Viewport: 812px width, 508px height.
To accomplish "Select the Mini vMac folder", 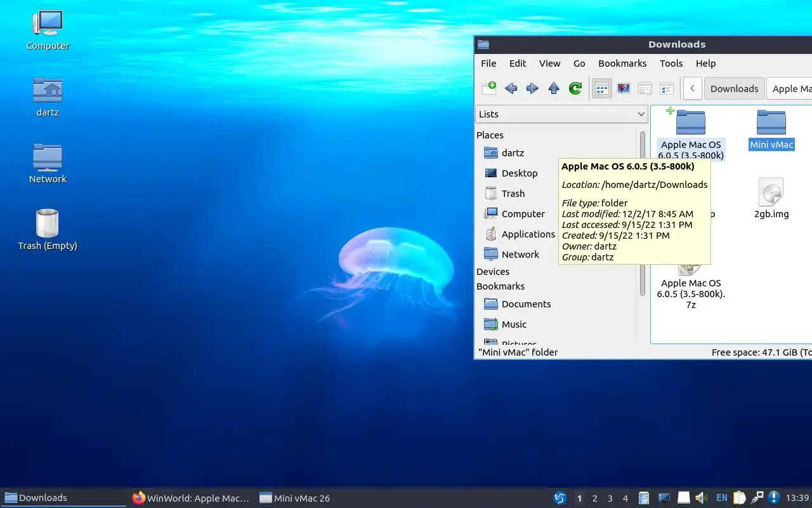I will click(771, 130).
